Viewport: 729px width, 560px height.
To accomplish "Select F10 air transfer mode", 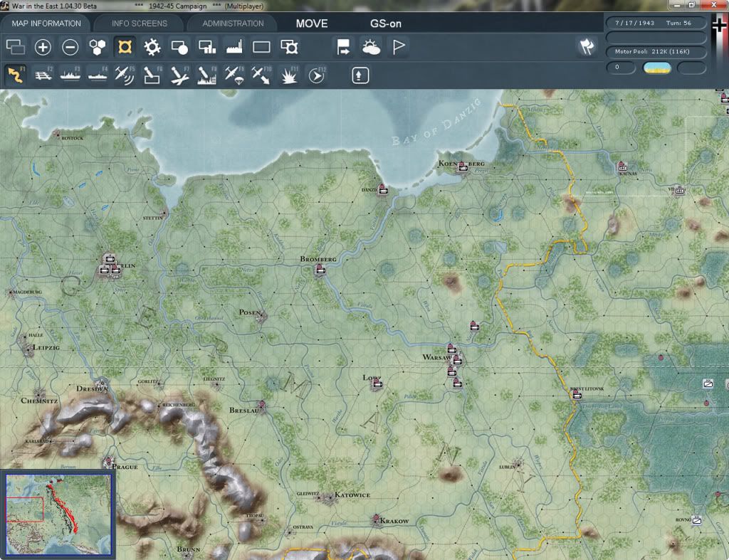I will tap(261, 75).
